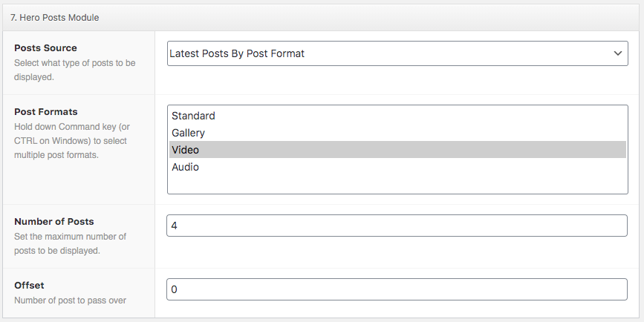Click the Posts Source chevron arrow
This screenshot has height=322, width=644.
pyautogui.click(x=617, y=53)
